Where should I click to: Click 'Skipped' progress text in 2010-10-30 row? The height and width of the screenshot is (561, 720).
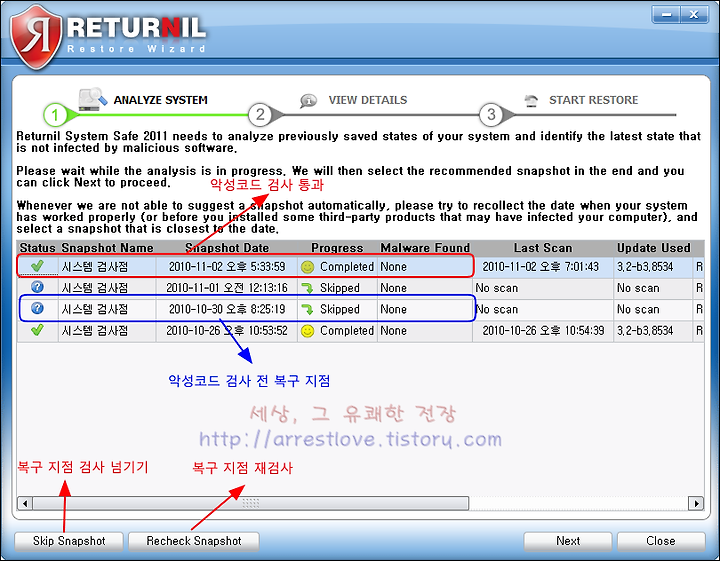tap(340, 309)
